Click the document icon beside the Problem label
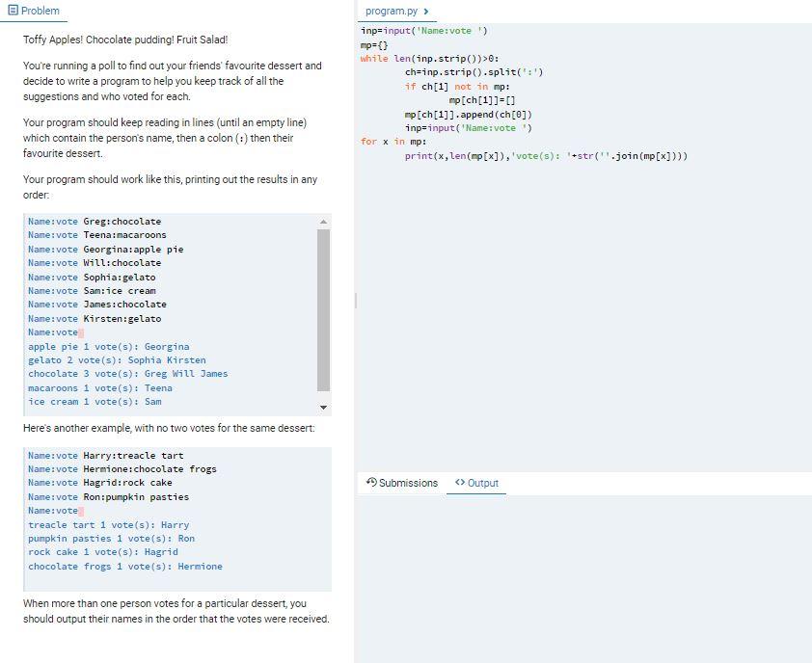The width and height of the screenshot is (812, 663). (x=13, y=11)
